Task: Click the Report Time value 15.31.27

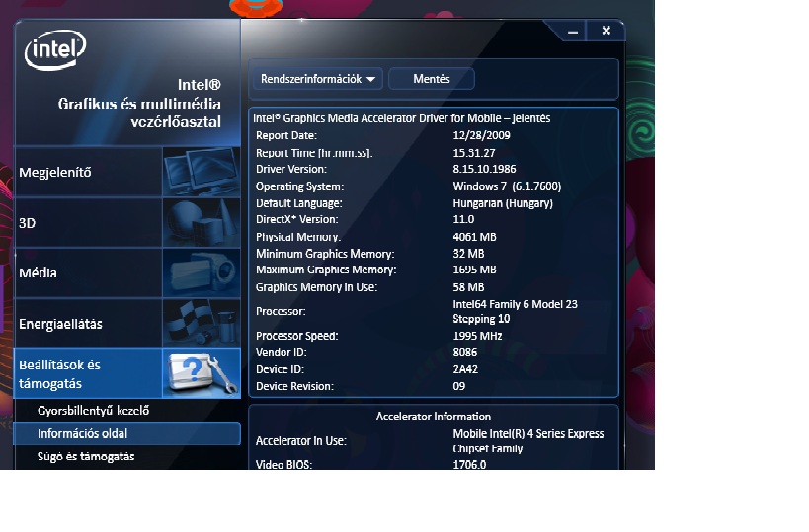Action: point(473,153)
